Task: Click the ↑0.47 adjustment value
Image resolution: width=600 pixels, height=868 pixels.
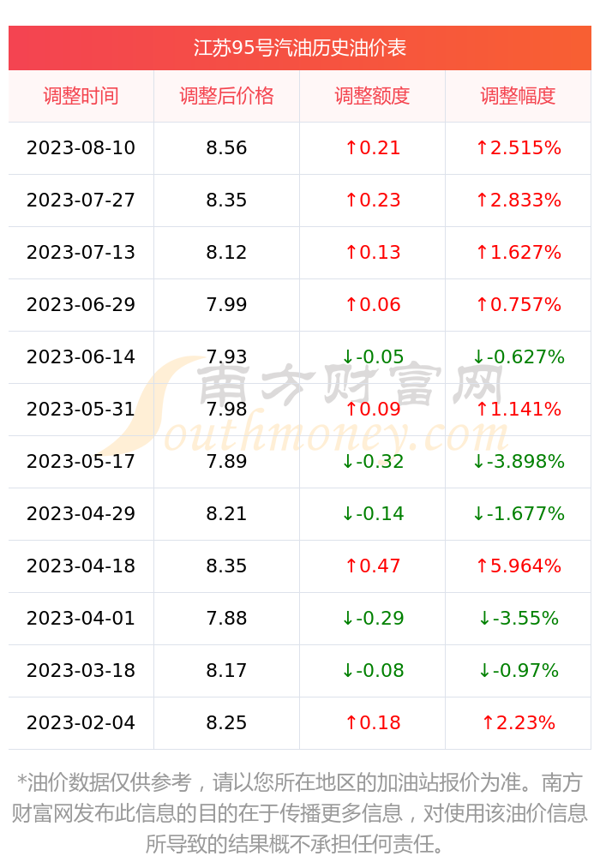Action: tap(373, 566)
